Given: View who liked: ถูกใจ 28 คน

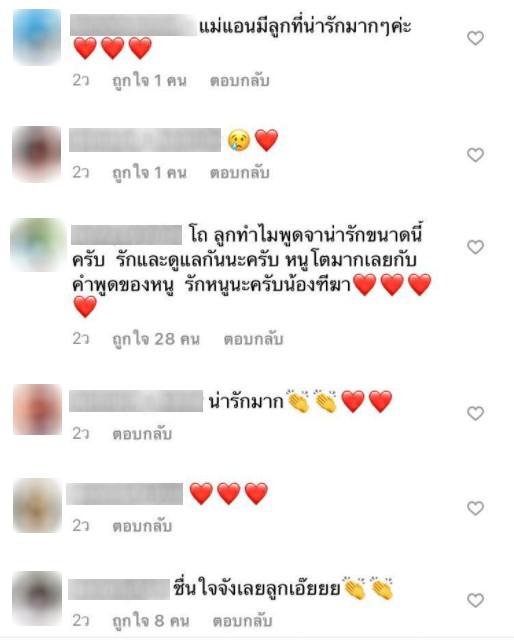Looking at the screenshot, I should click(156, 339).
